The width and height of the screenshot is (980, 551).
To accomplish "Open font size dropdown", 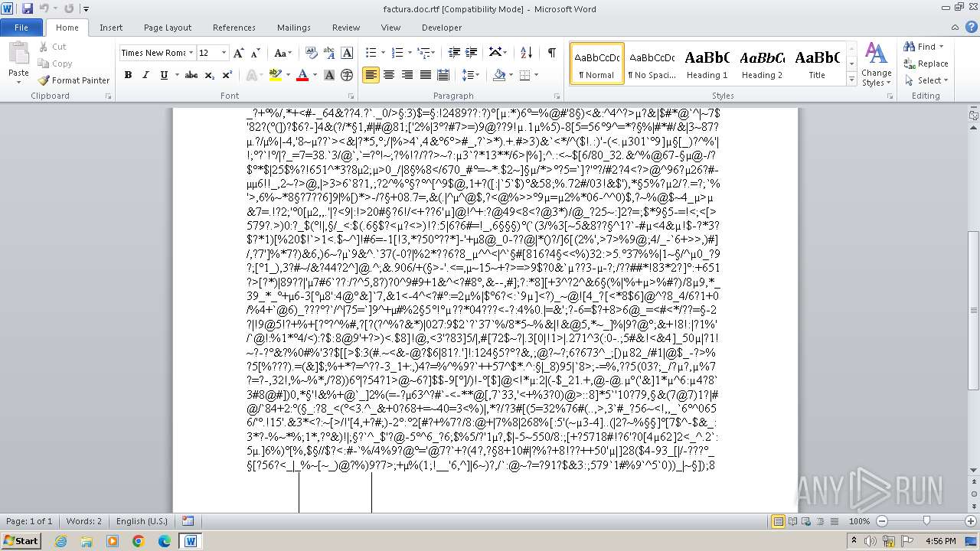I will tap(224, 53).
